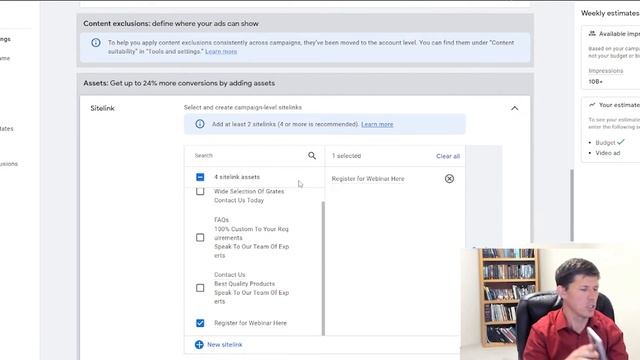Open 'Learn more' link about sitelinks
The width and height of the screenshot is (640, 360).
(377, 124)
